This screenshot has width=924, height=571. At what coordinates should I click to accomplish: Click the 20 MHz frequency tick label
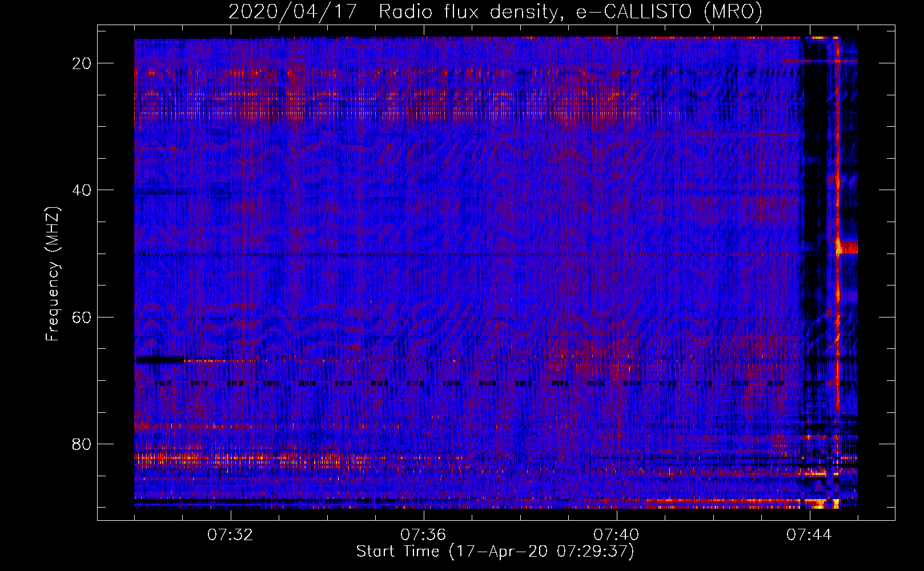82,63
